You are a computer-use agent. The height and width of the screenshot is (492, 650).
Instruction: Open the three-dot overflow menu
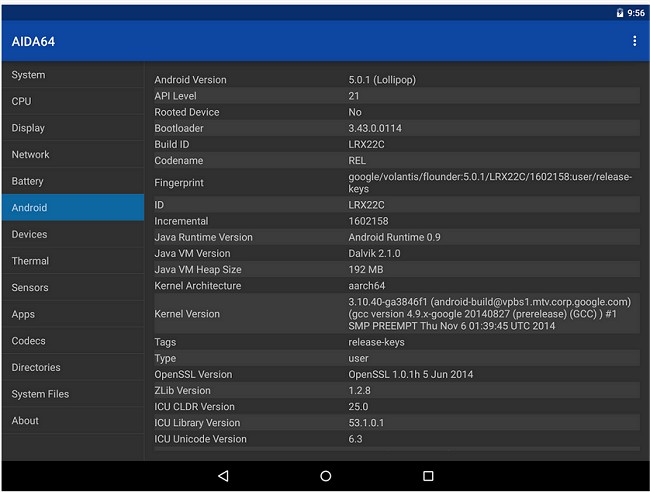point(634,41)
